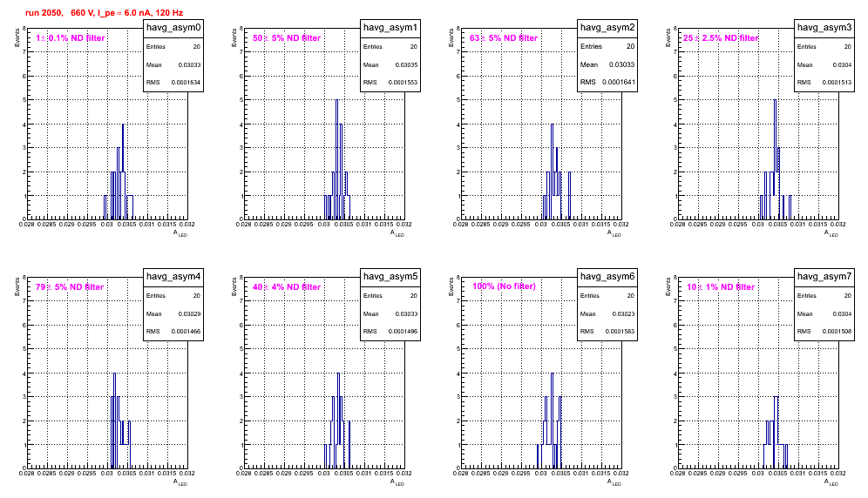The image size is (868, 498).
Task: Click RMS value 0.0001466 in havg_asym4
Action: click(x=186, y=332)
